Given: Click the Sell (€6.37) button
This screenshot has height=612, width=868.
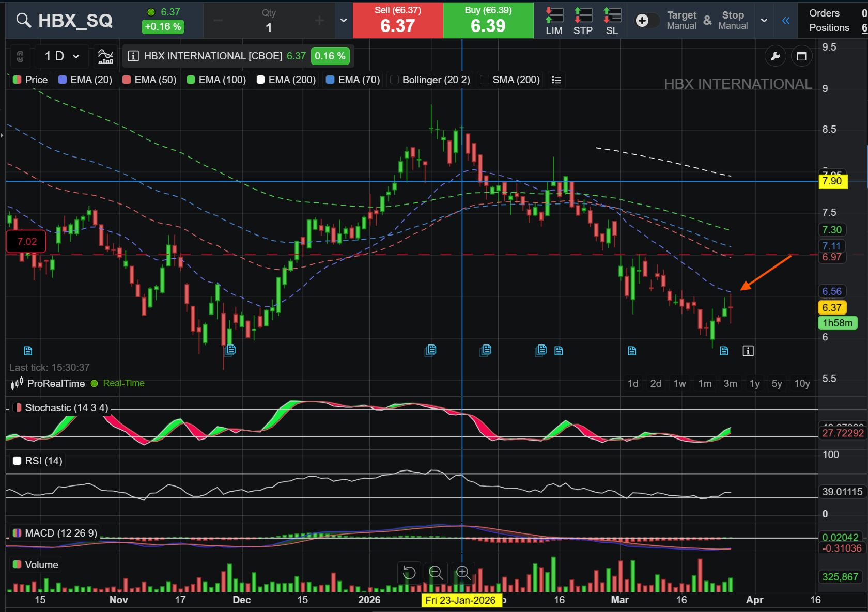Looking at the screenshot, I should [398, 20].
